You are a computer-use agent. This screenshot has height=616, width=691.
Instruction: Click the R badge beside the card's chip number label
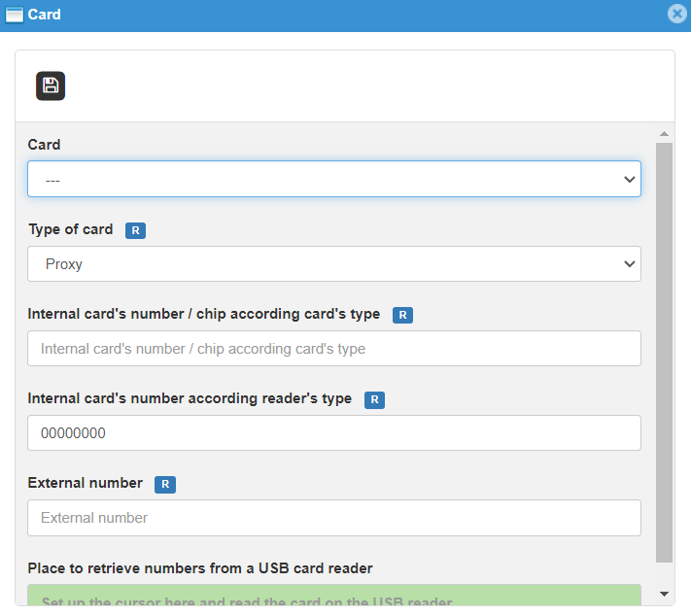coord(402,316)
